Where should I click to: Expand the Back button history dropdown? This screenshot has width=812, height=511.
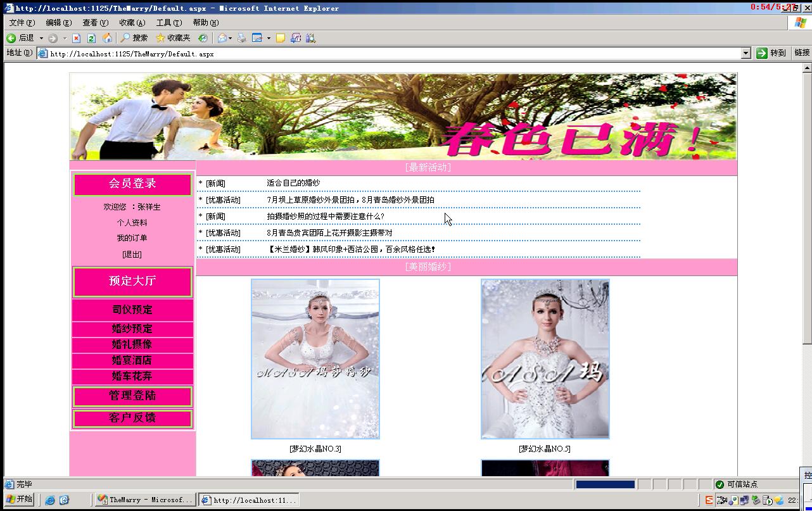(x=41, y=38)
